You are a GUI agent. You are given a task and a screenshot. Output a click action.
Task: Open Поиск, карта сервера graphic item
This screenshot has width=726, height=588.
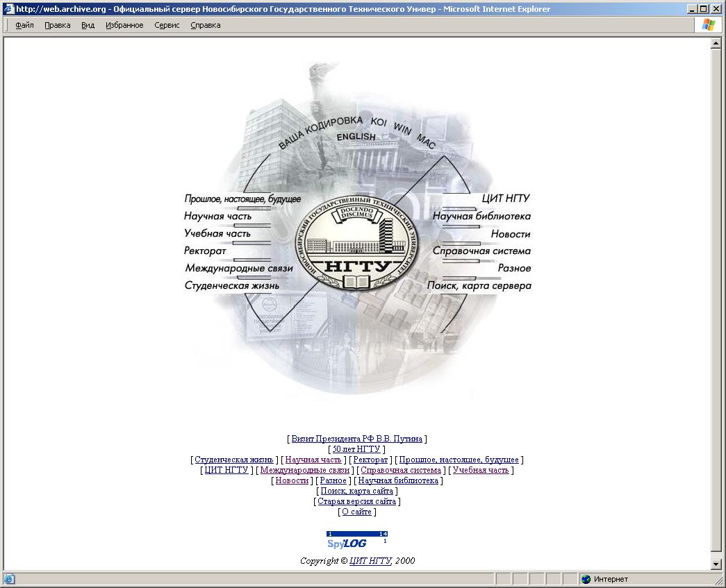pyautogui.click(x=479, y=286)
